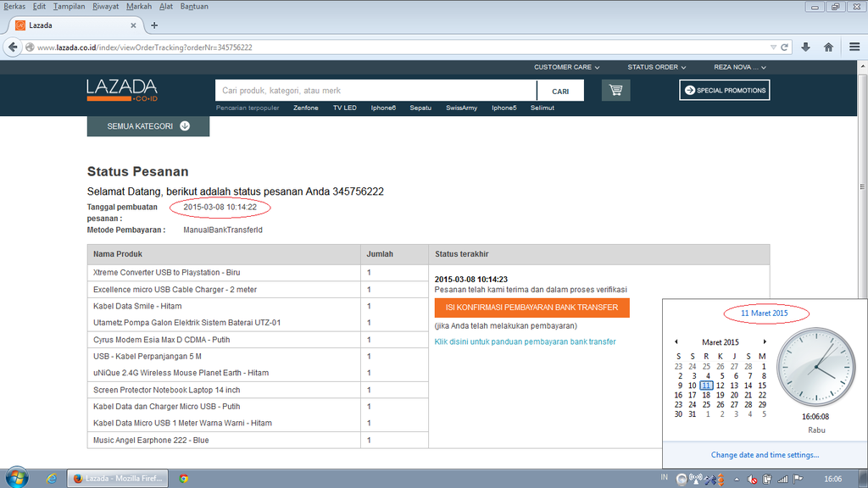Image resolution: width=868 pixels, height=488 pixels.
Task: Click the IN language indicator in tray
Action: (x=665, y=477)
